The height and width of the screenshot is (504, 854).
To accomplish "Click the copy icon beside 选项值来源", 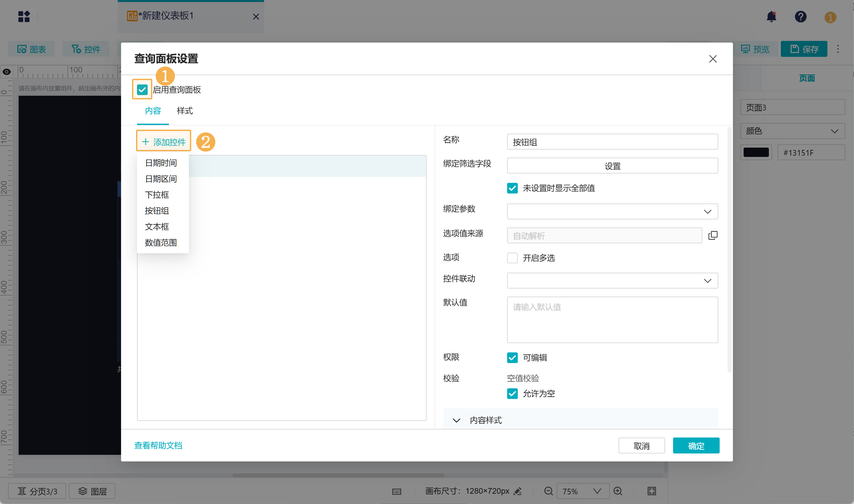I will (713, 235).
